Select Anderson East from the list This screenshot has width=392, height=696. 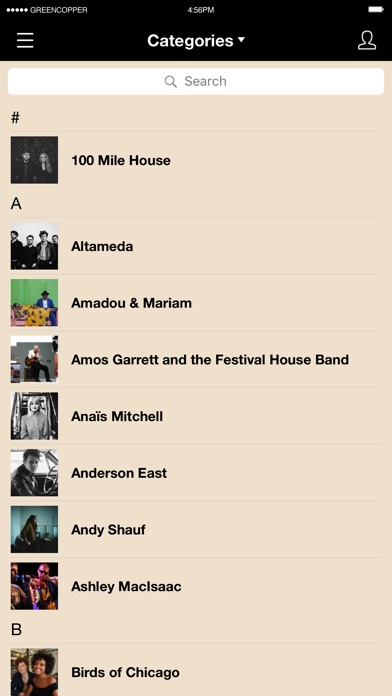(196, 473)
